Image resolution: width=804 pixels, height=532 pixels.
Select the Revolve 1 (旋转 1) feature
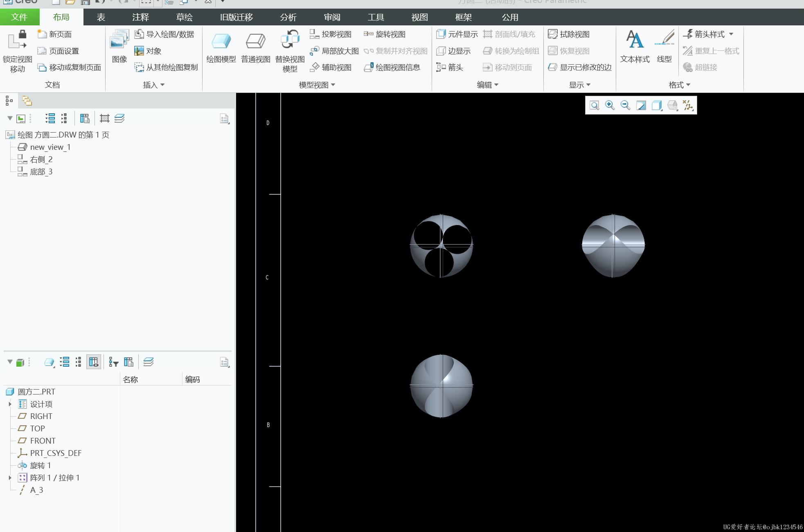pos(34,466)
